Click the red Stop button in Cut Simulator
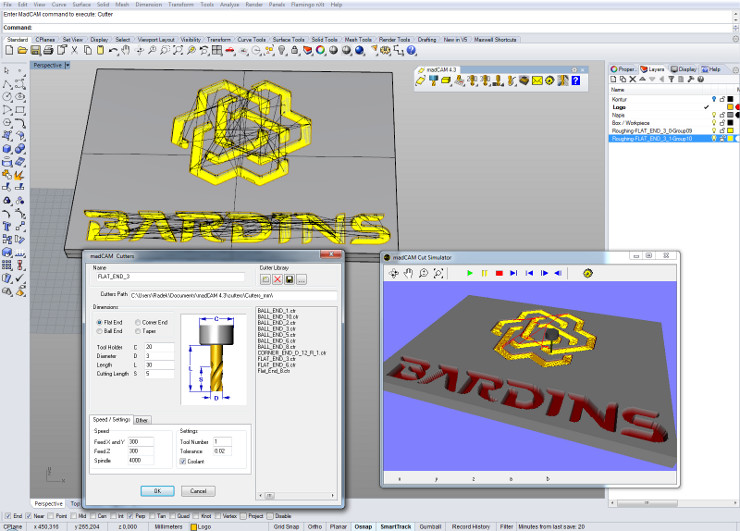The width and height of the screenshot is (740, 531). click(x=499, y=273)
